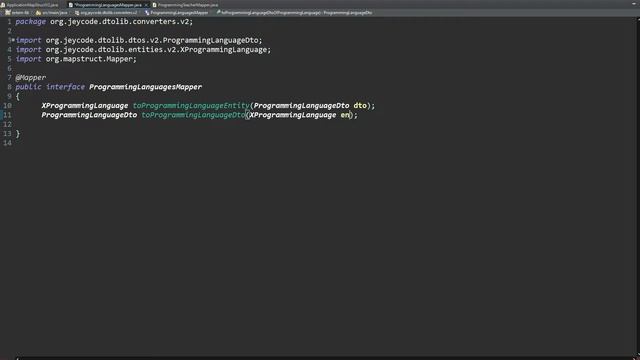Click the public keyword on line 8
This screenshot has height=360, width=640.
[28, 87]
